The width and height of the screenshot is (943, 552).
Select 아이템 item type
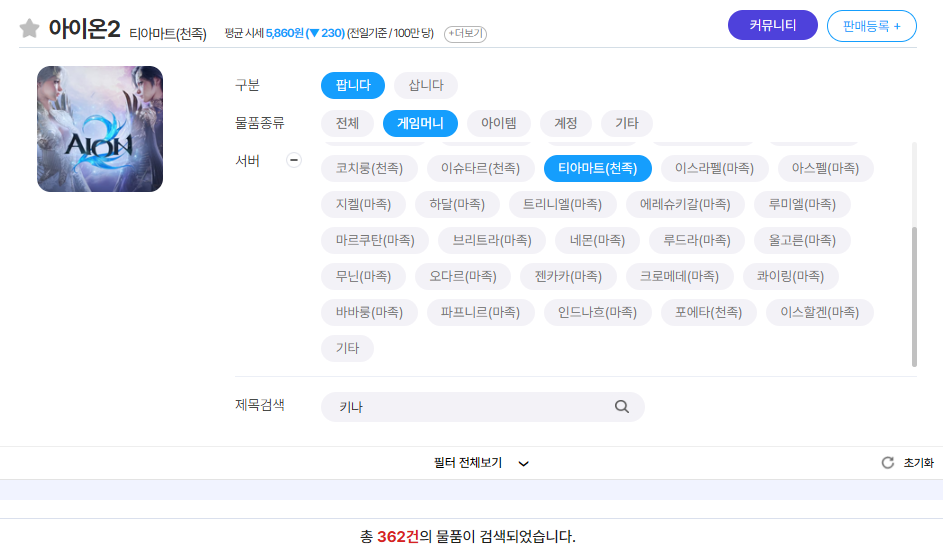click(499, 123)
